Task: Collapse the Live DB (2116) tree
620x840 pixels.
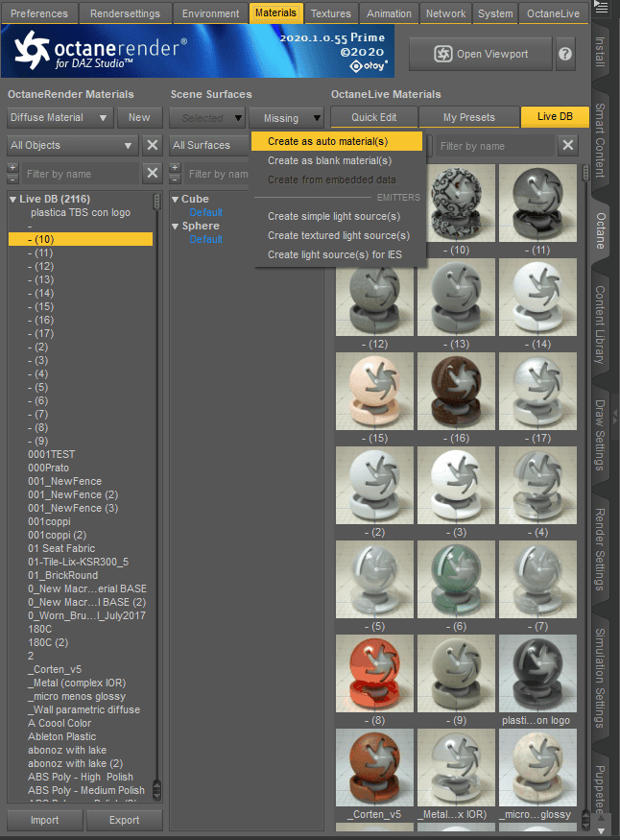Action: point(12,200)
